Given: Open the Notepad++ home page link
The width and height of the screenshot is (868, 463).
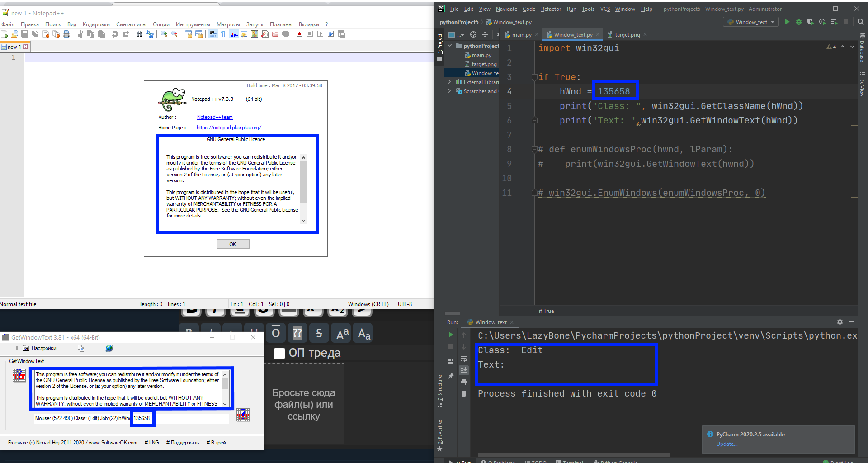Looking at the screenshot, I should coord(229,128).
